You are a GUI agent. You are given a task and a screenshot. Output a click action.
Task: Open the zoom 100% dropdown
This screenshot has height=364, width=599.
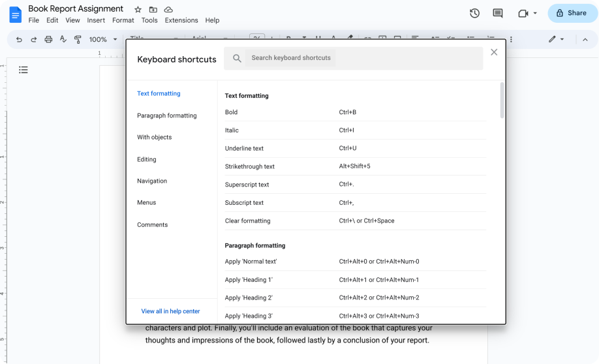pyautogui.click(x=103, y=40)
